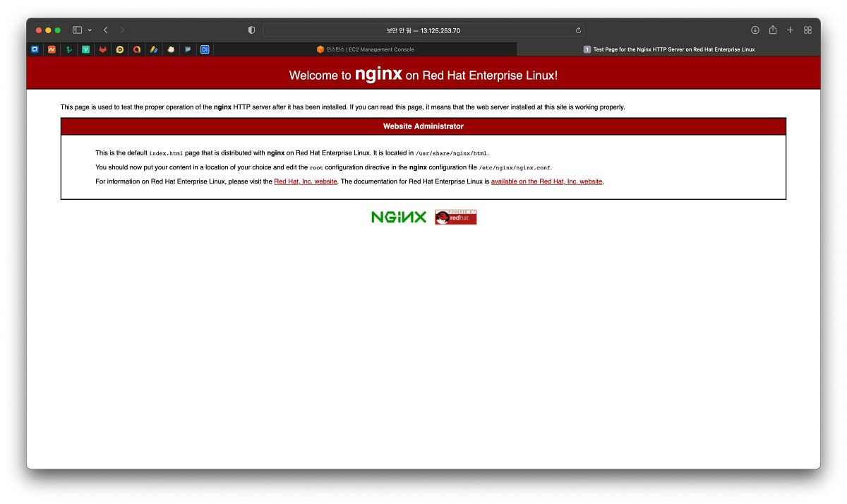
Task: Click the Powered by Red Hat badge
Action: point(455,217)
